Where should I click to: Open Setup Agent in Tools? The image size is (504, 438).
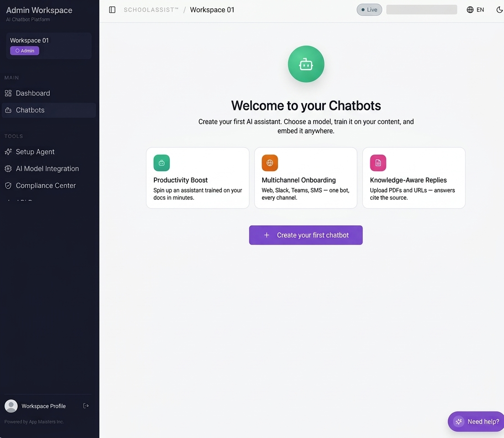point(49,151)
